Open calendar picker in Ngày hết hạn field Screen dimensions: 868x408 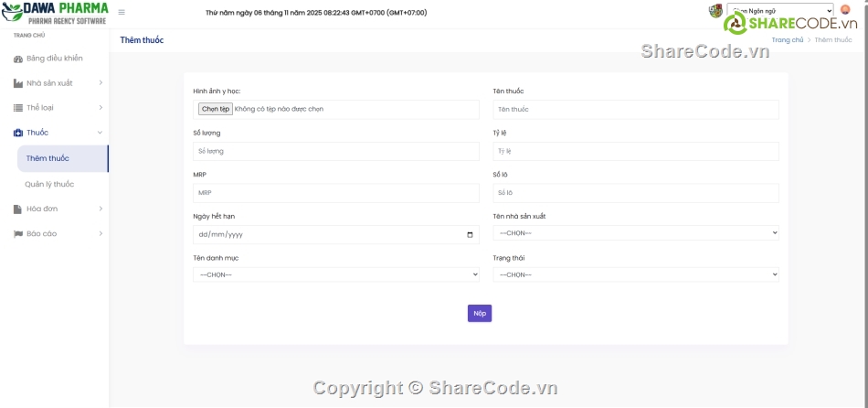(x=470, y=235)
